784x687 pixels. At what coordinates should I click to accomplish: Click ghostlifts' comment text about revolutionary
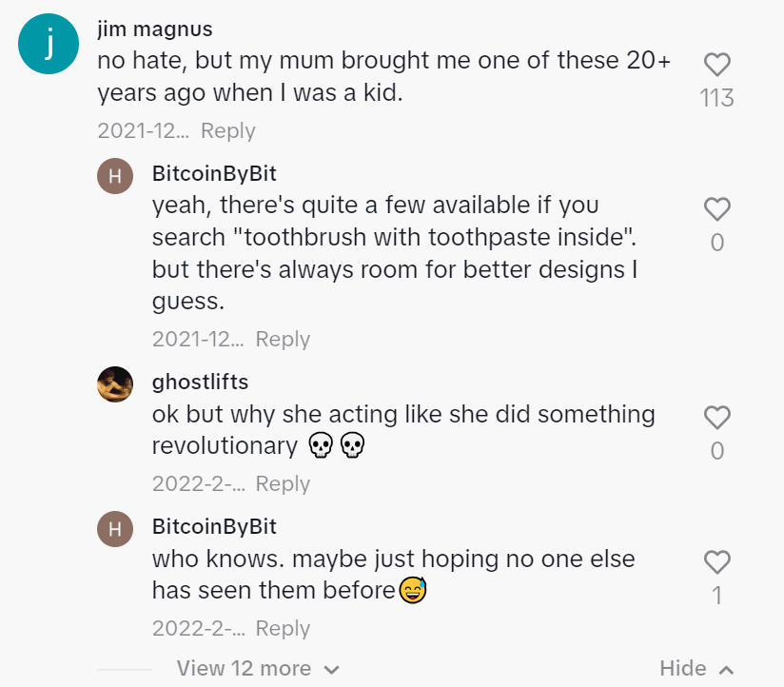tap(403, 430)
